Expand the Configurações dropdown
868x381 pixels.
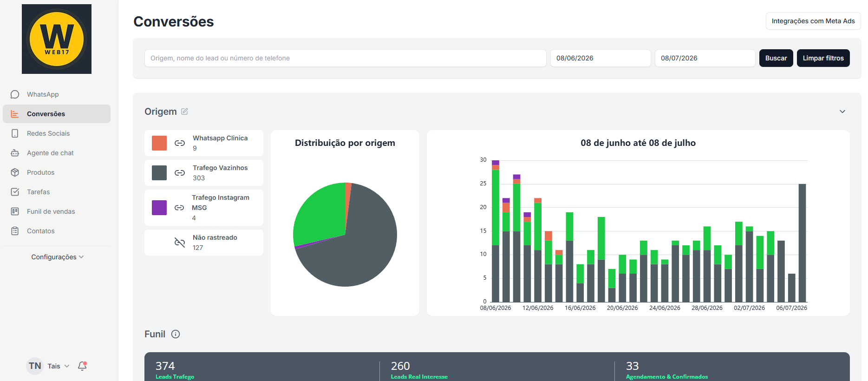pyautogui.click(x=57, y=257)
